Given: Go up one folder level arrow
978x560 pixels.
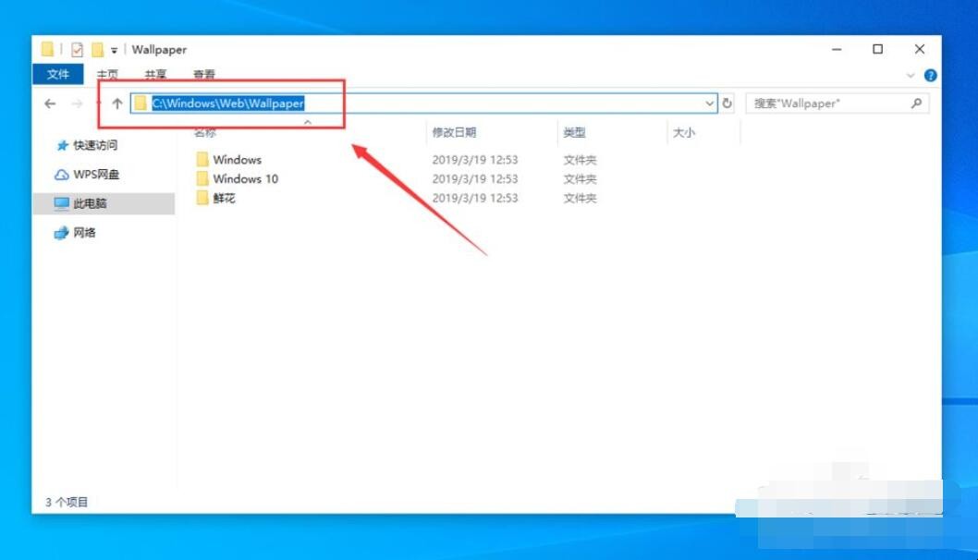Looking at the screenshot, I should click(x=117, y=103).
